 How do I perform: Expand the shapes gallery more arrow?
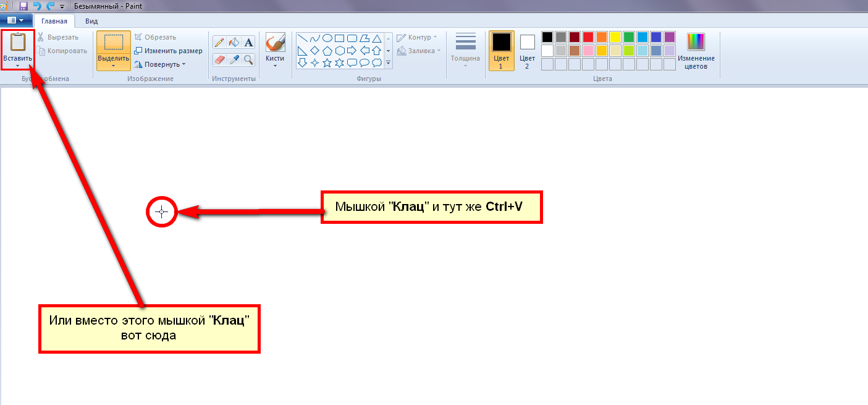[389, 62]
